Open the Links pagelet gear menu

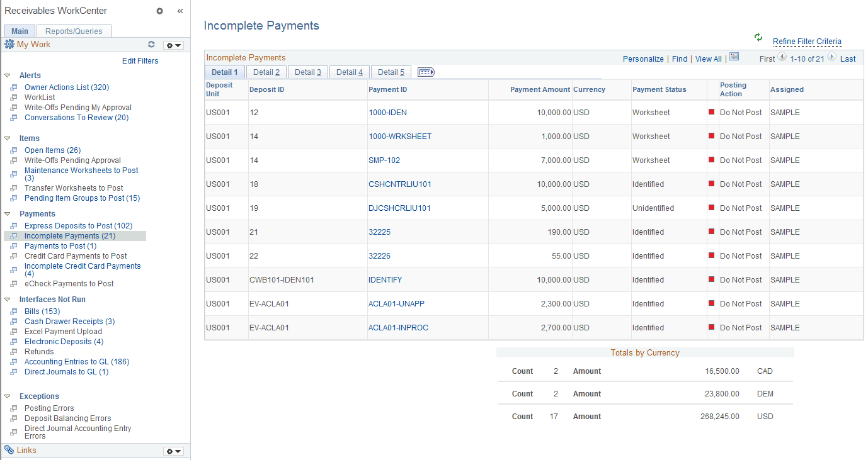point(173,450)
